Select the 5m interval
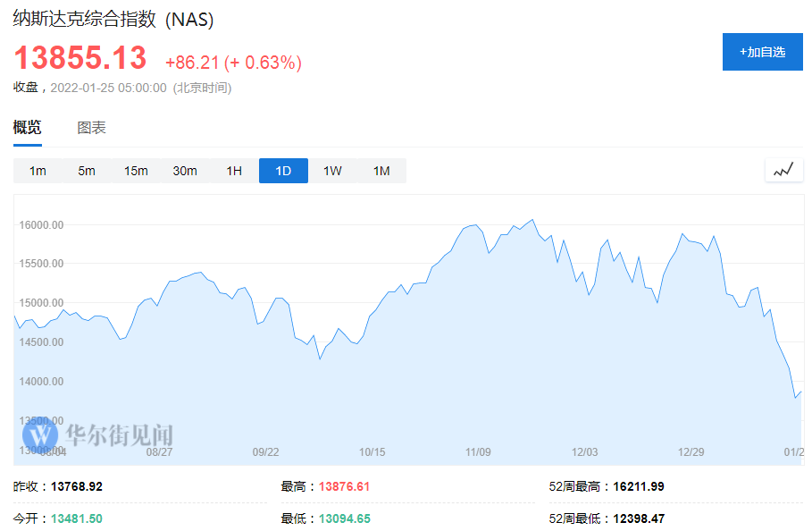Viewport: 812px width, 531px height. click(87, 171)
